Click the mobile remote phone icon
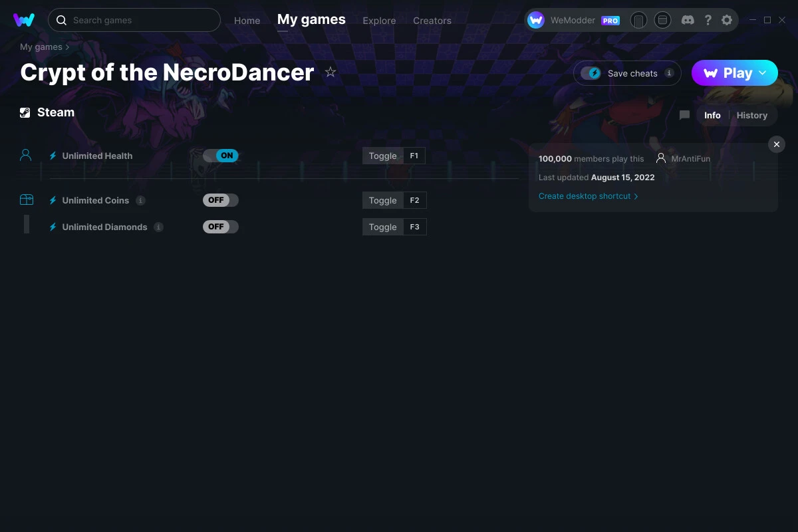The image size is (798, 532). (x=639, y=21)
